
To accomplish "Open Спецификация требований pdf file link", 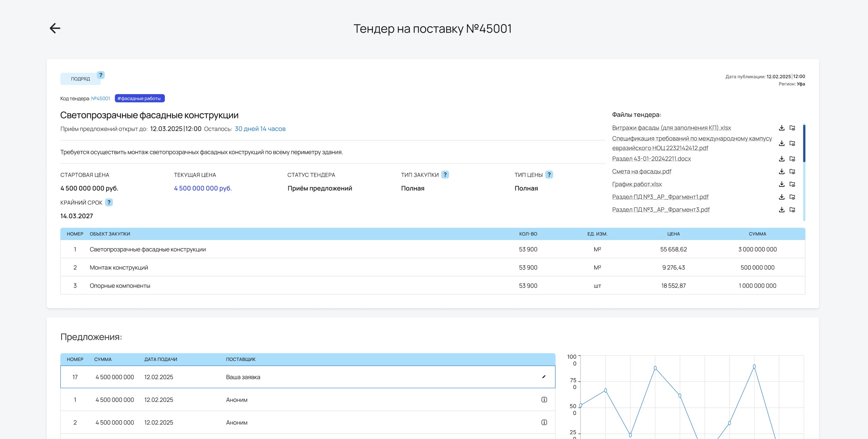I will point(691,143).
